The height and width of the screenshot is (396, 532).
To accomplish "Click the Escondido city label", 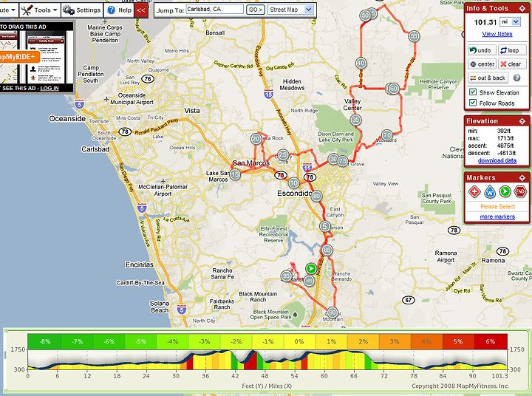I will click(x=294, y=194).
